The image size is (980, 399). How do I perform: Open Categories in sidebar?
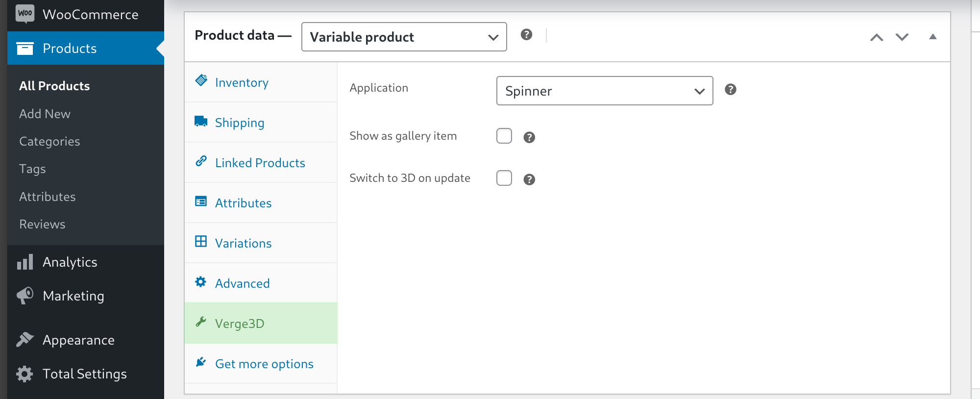coord(49,141)
